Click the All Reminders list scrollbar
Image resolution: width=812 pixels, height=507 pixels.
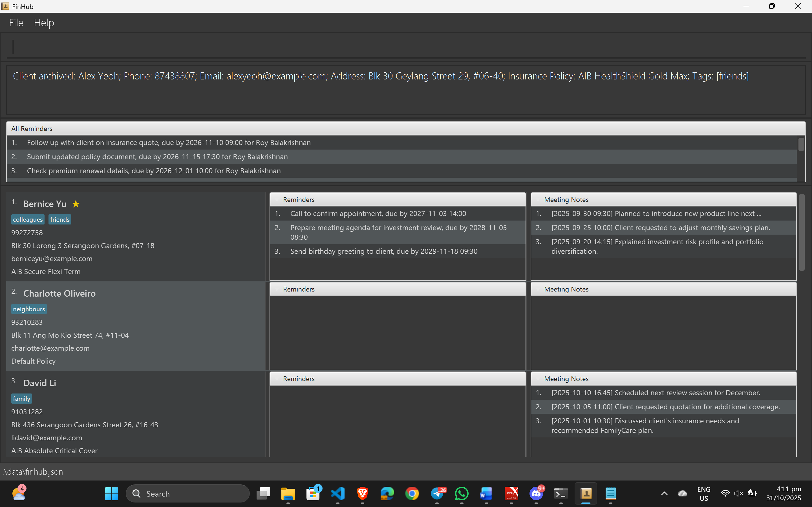(x=801, y=145)
